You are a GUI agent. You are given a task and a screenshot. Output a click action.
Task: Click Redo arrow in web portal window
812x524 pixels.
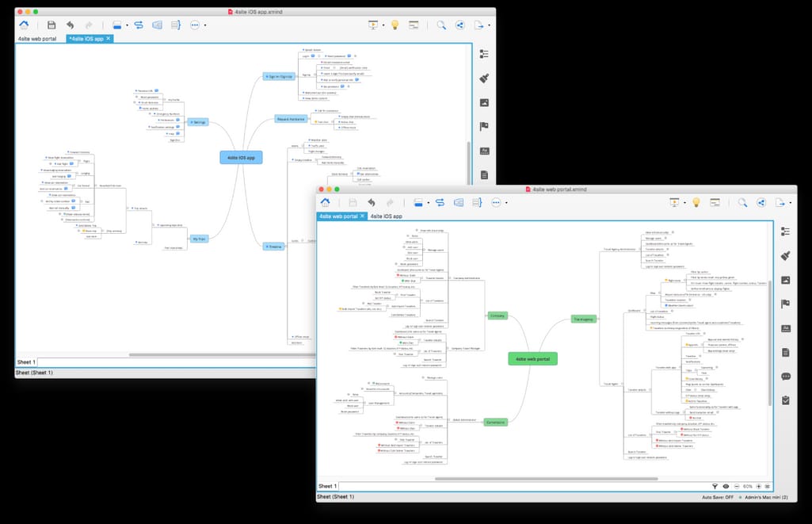(390, 203)
